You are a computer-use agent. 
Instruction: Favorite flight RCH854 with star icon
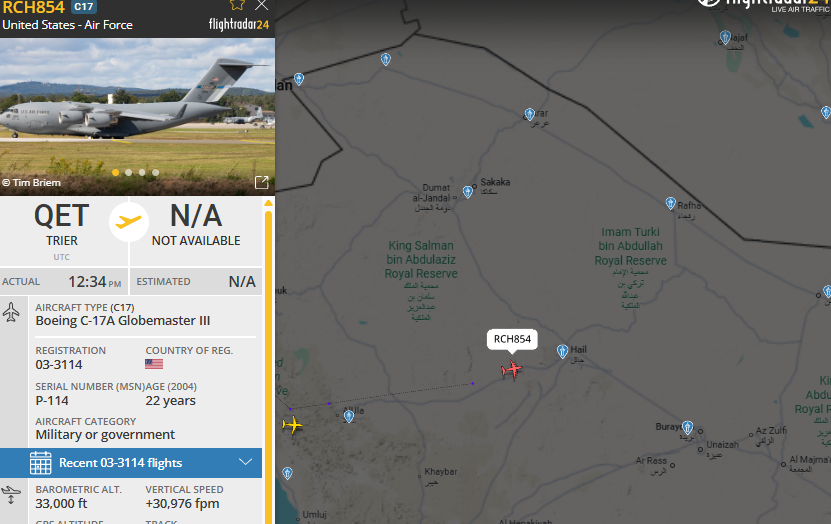coord(237,5)
